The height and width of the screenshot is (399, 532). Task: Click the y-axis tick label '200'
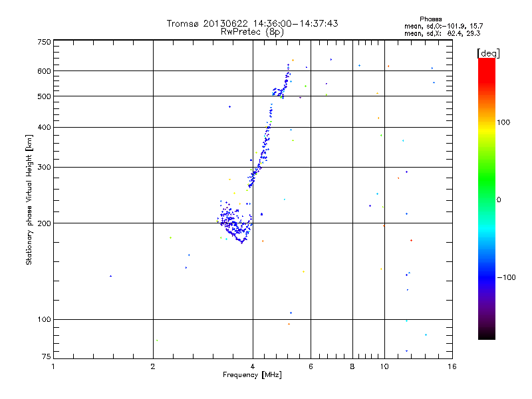pos(44,223)
